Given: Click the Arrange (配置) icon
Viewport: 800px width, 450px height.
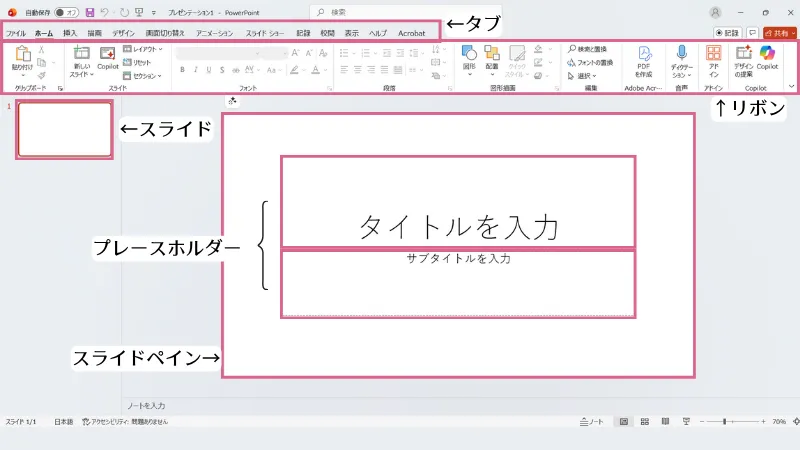Looking at the screenshot, I should click(x=492, y=54).
